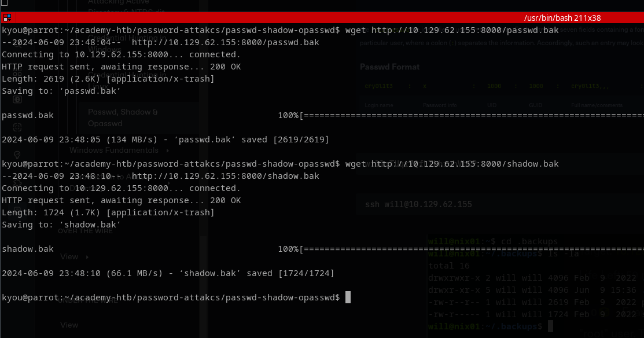Click the last kyou@parrot prompt text

coord(171,297)
